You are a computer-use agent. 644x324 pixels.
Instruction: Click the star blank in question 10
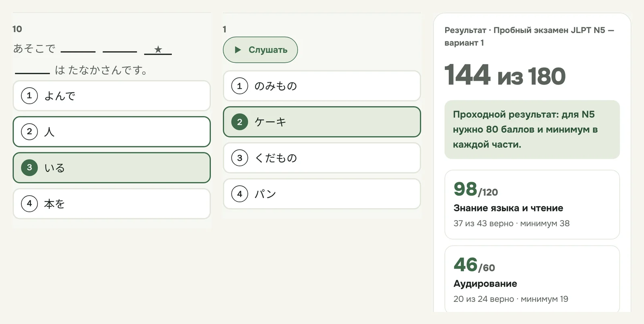point(158,50)
